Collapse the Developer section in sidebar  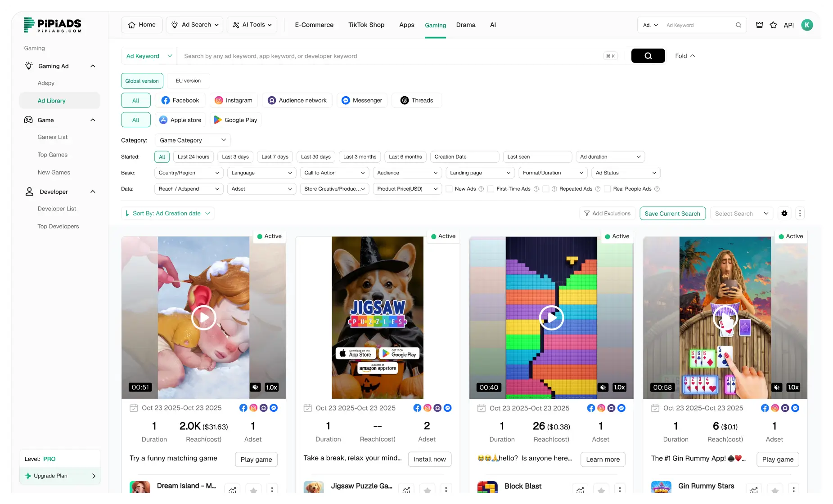[x=93, y=192]
